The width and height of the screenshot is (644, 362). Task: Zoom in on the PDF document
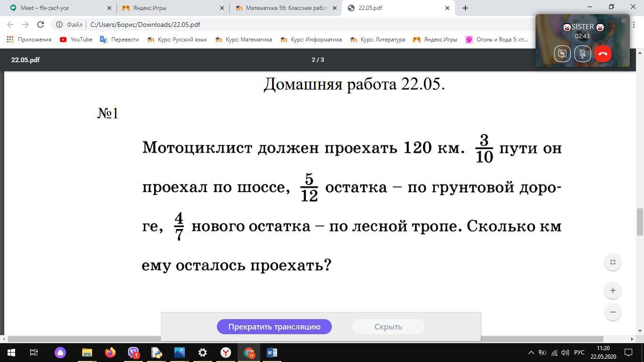pos(613,290)
